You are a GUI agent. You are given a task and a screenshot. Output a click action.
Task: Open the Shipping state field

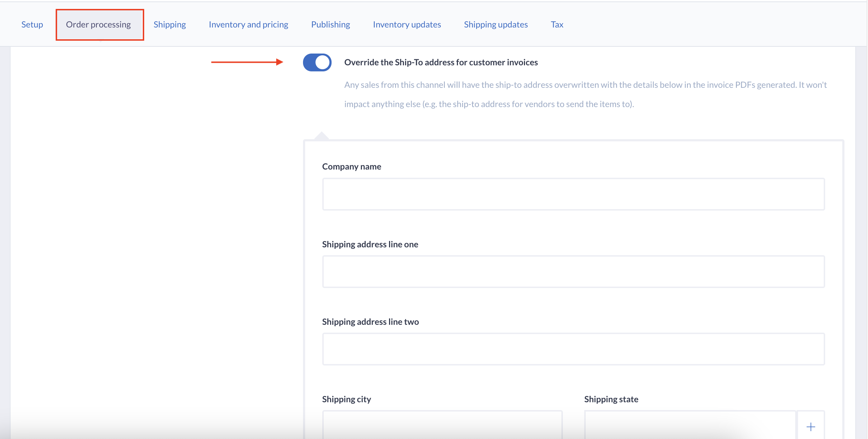pos(690,425)
